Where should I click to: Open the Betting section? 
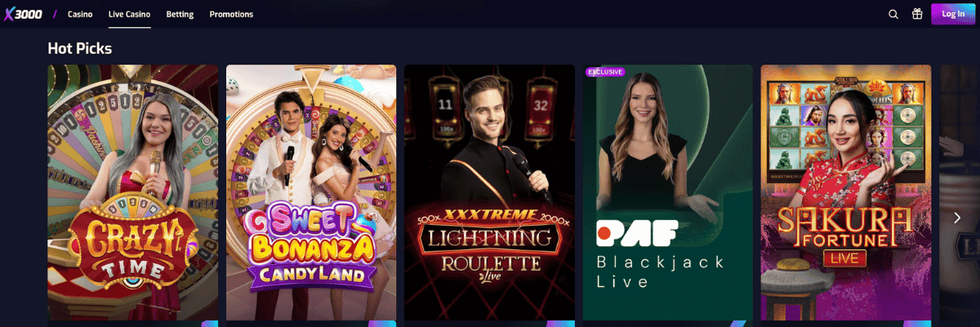180,14
